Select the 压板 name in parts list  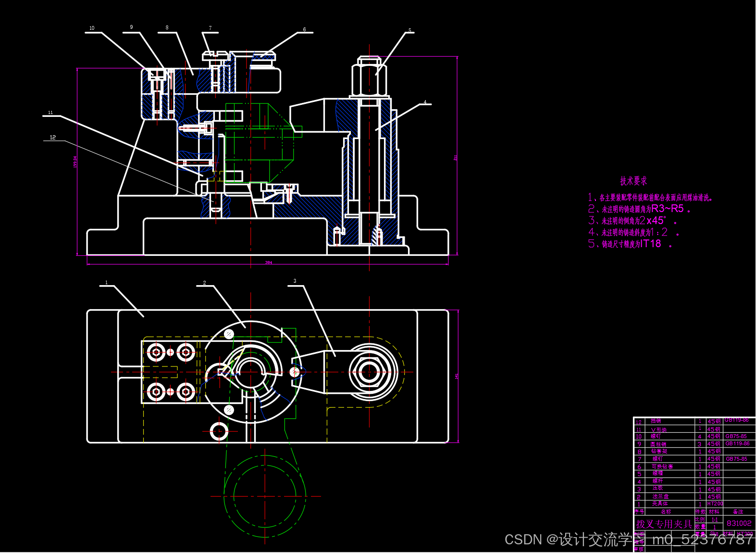coord(657,488)
